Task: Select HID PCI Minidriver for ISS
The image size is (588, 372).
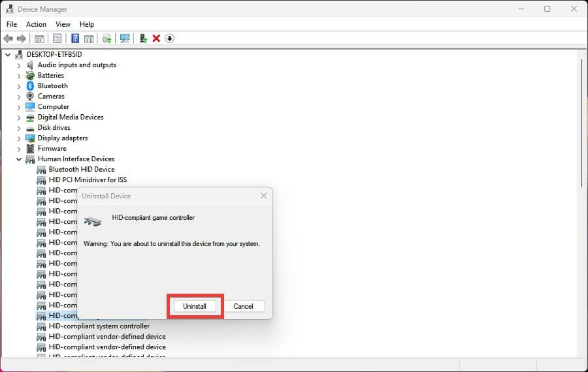Action: point(88,180)
